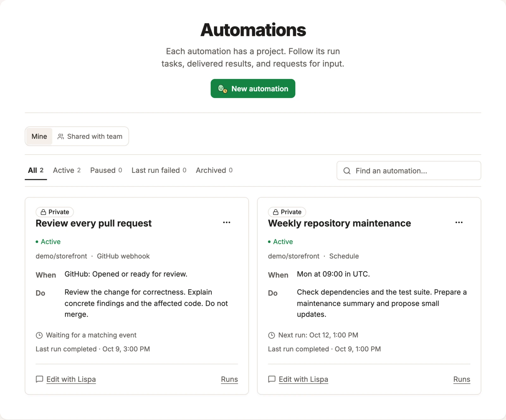This screenshot has width=506, height=420.
Task: Focus the Find an automation search field
Action: point(409,171)
